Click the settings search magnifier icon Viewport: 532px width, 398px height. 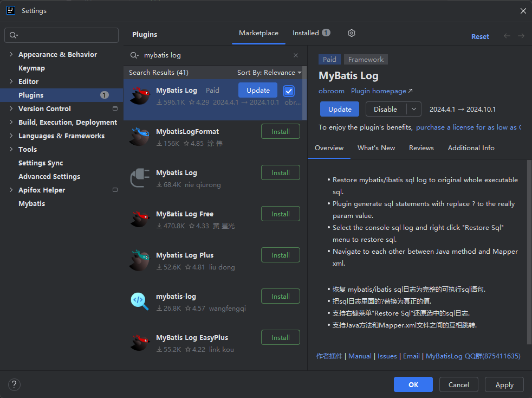14,35
